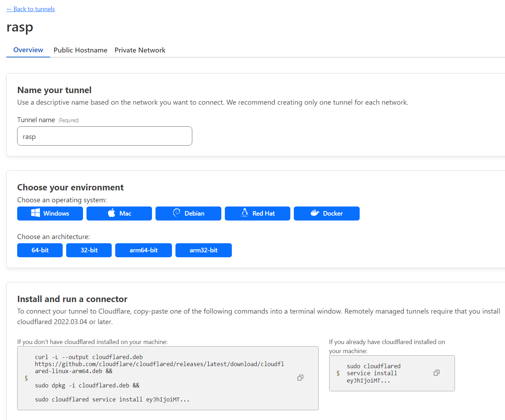This screenshot has height=420, width=505.
Task: Switch to the Public Hostname tab
Action: pyautogui.click(x=80, y=50)
